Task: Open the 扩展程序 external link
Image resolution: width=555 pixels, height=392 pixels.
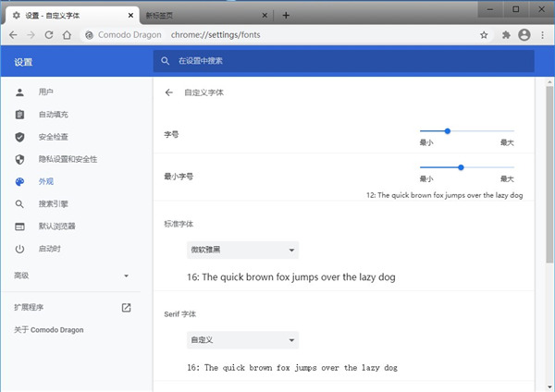Action: (x=127, y=307)
